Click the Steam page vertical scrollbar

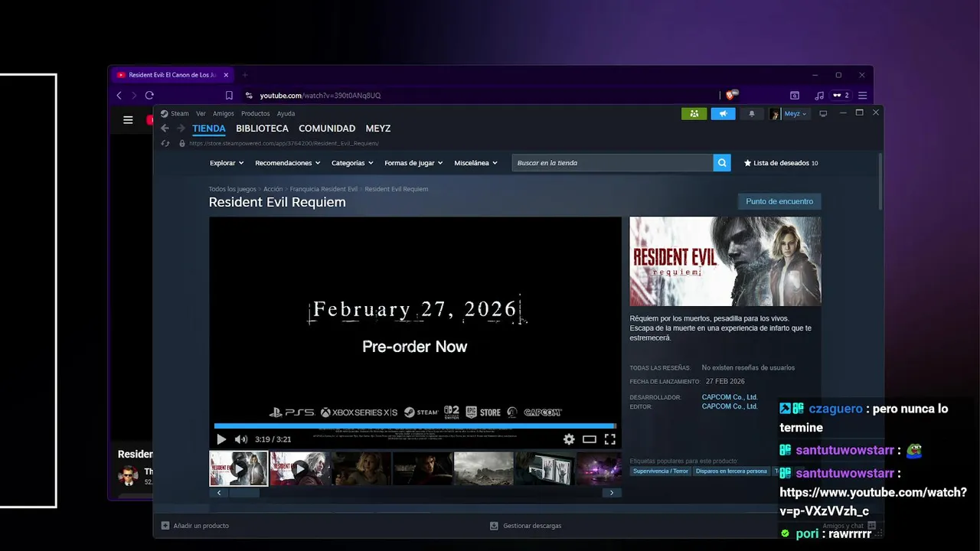click(x=880, y=181)
